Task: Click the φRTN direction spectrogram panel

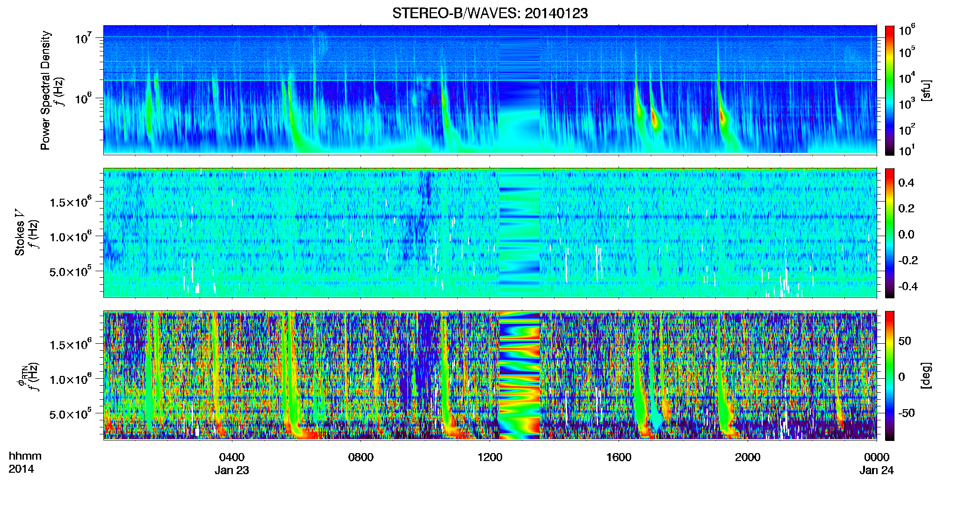Action: click(x=490, y=375)
